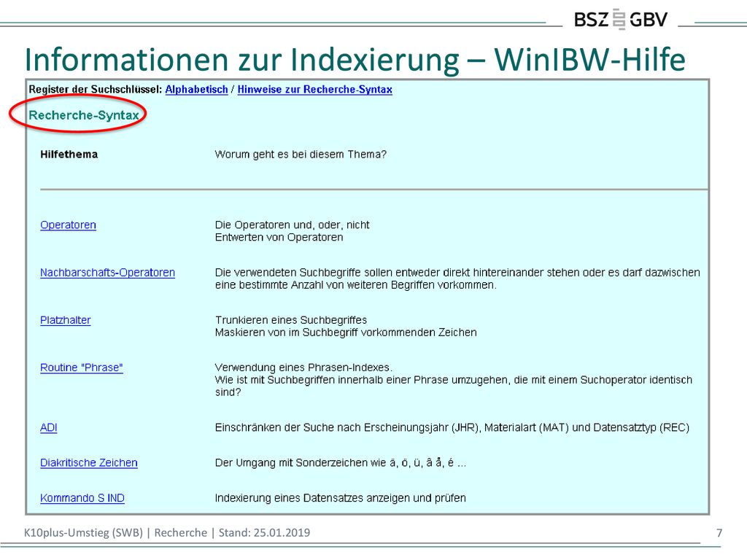Select the Recherche-Syntax heading
Viewport: 747px width, 560px height.
[84, 115]
